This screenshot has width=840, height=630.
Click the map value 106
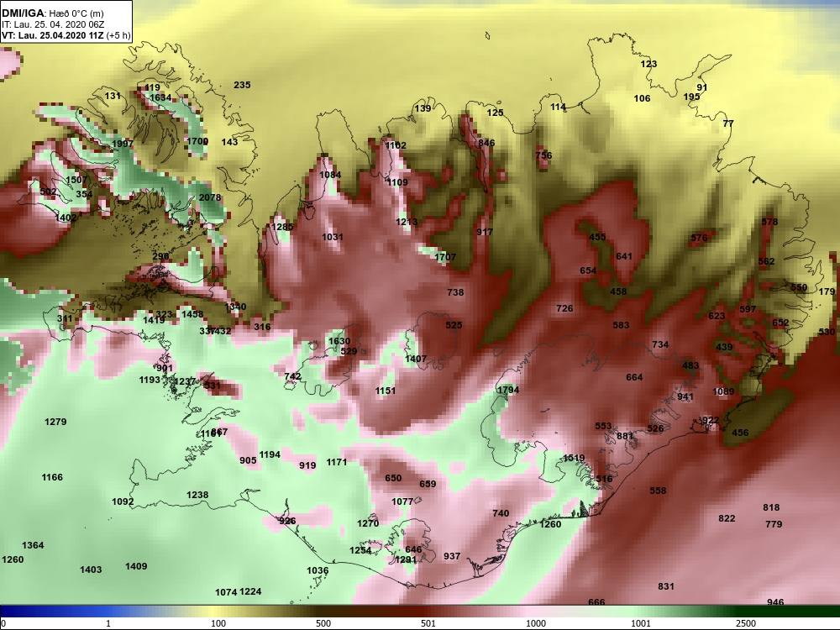pos(643,98)
